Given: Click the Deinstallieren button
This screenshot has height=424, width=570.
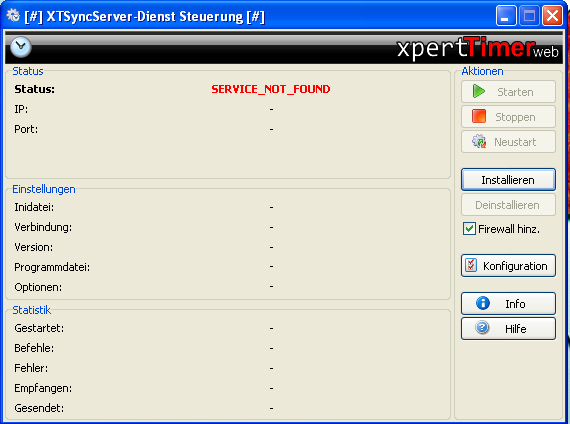Looking at the screenshot, I should 508,205.
